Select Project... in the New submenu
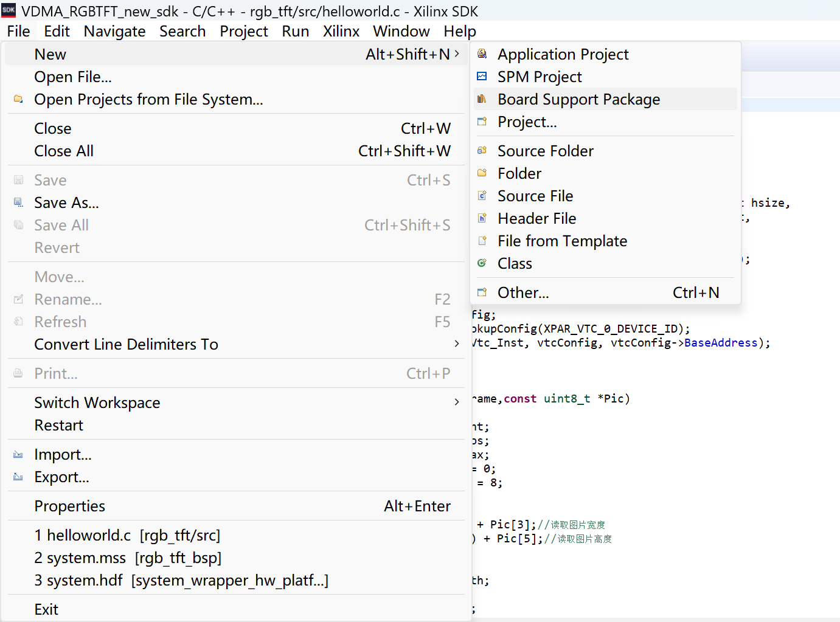 605,122
